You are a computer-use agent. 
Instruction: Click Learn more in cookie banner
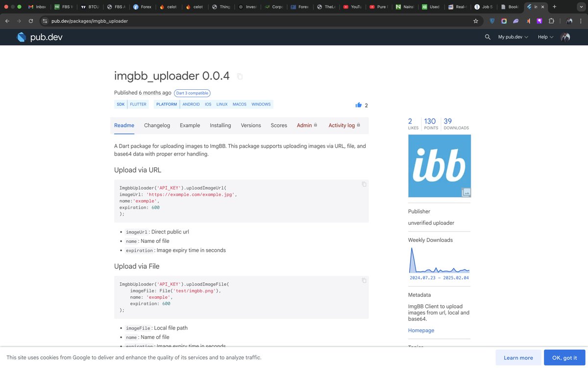(518, 358)
